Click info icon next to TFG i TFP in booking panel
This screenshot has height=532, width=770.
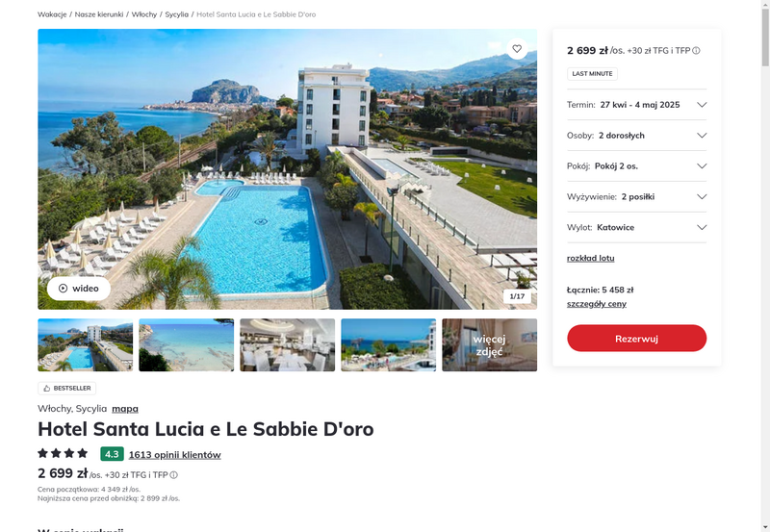[696, 51]
